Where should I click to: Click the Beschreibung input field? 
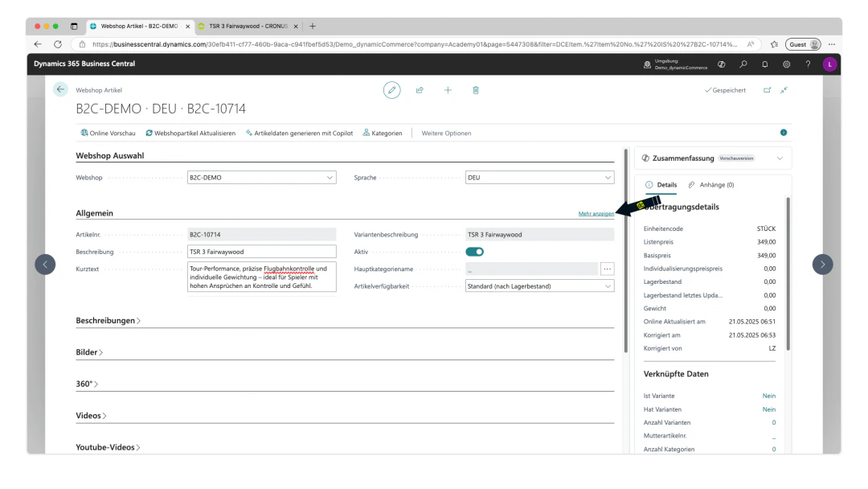(x=261, y=252)
